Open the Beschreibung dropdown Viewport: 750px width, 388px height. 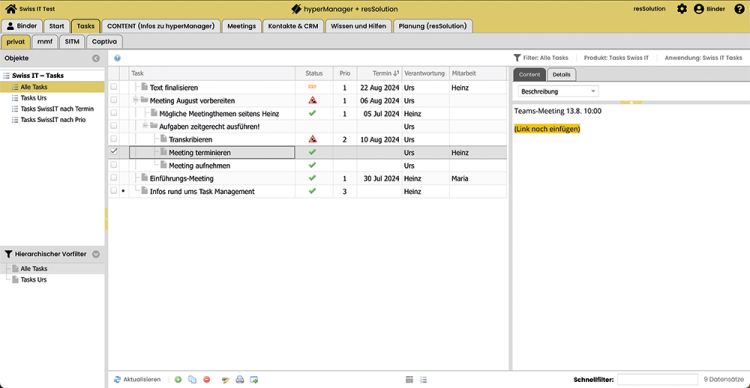tap(558, 91)
